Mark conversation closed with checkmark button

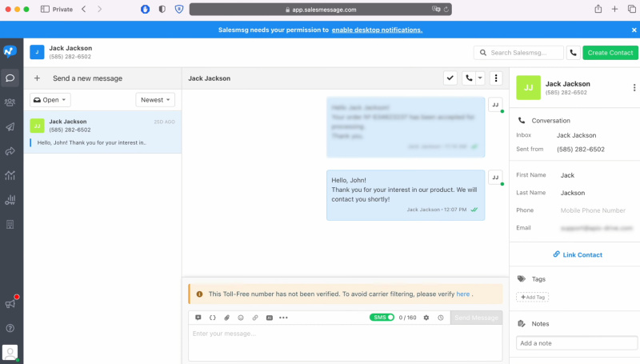pyautogui.click(x=450, y=78)
